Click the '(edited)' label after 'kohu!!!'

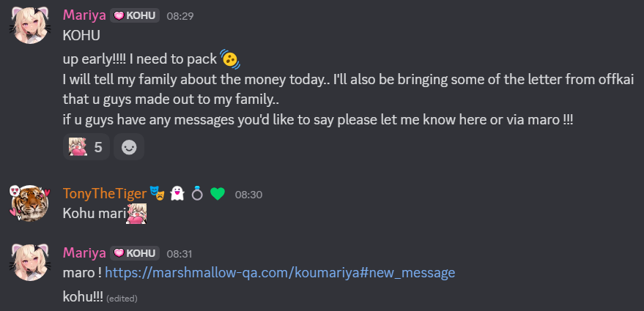[122, 299]
